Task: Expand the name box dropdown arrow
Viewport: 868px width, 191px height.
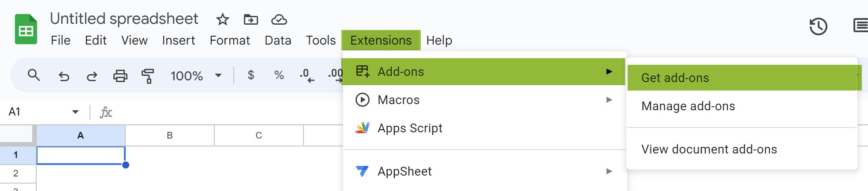Action: (x=75, y=112)
